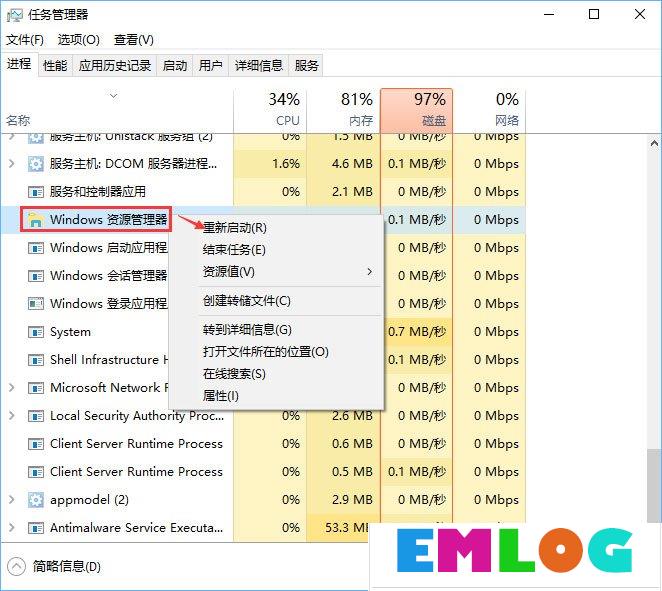Viewport: 662px width, 591px height.
Task: Click the vertical scrollbar thumb
Action: (653, 485)
